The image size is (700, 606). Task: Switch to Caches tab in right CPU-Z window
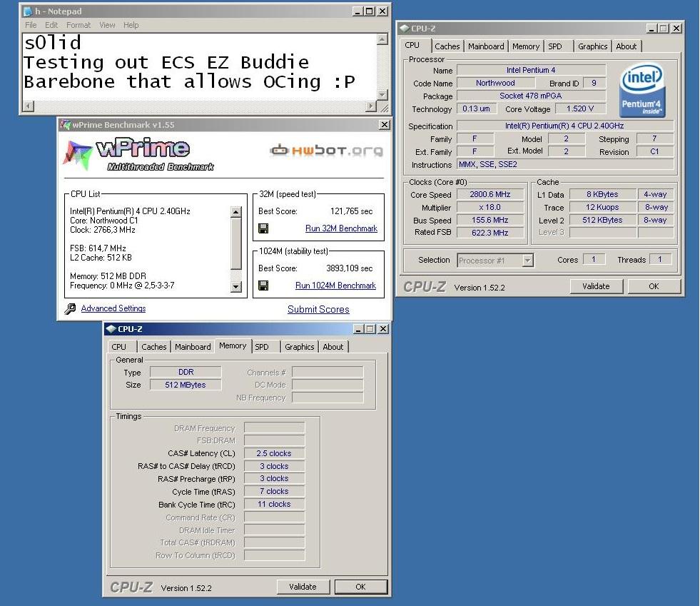tap(447, 46)
